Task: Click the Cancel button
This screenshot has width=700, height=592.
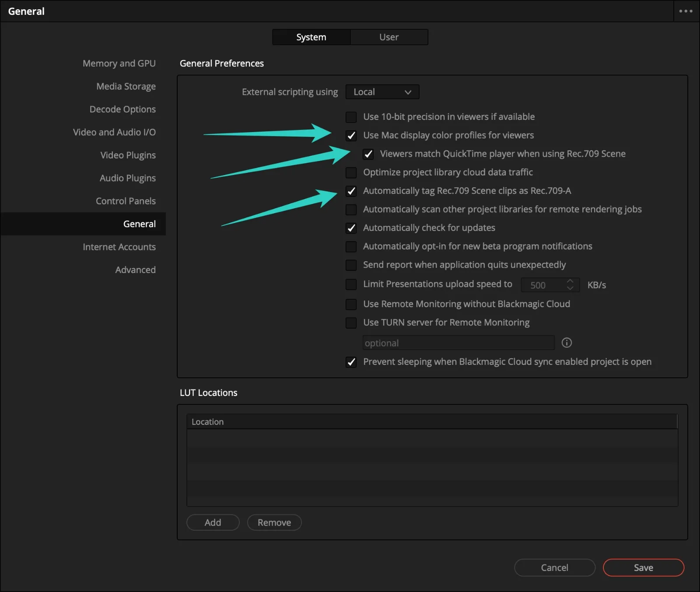Action: click(x=555, y=567)
